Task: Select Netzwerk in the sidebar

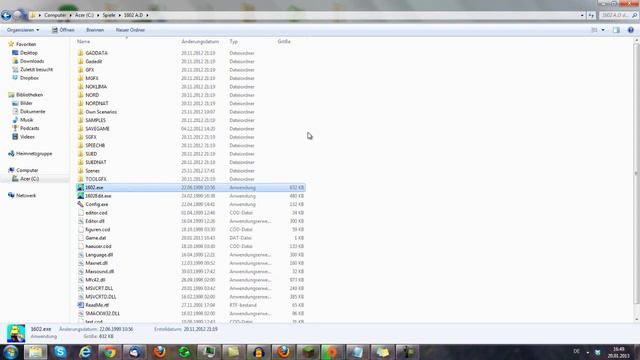Action: pos(26,196)
